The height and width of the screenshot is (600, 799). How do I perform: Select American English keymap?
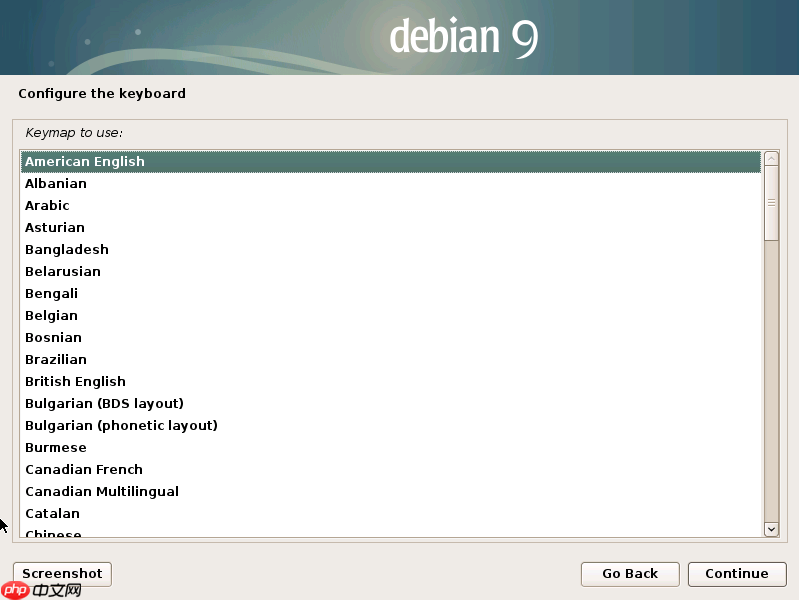(x=391, y=162)
